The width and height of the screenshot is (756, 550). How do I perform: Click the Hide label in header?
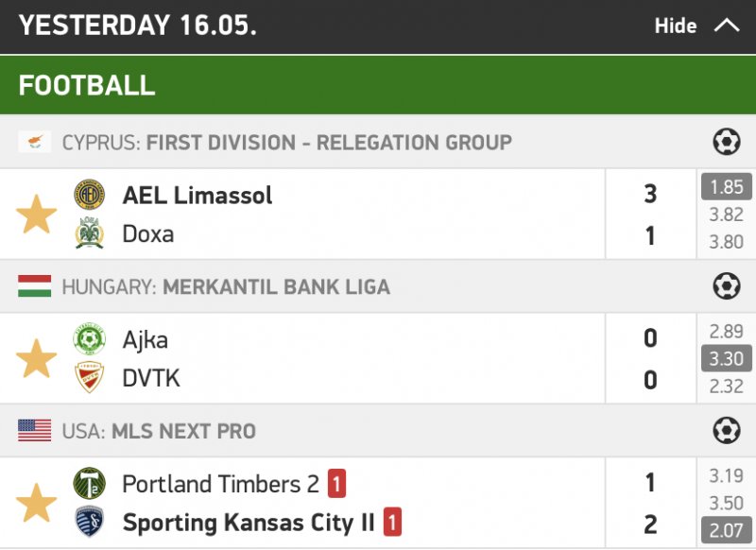[675, 26]
